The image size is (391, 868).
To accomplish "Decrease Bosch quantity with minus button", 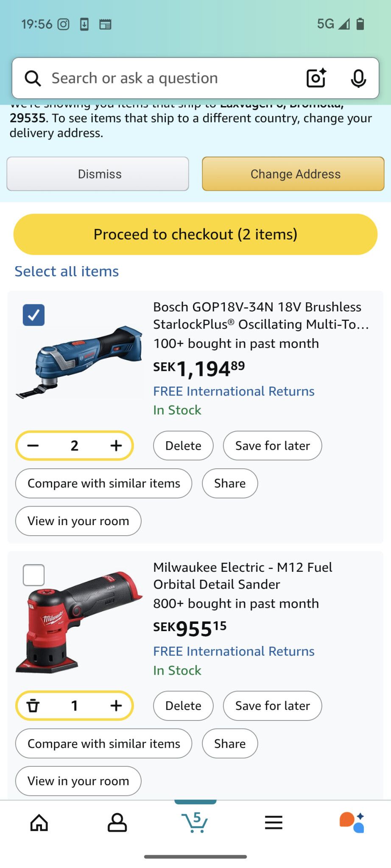I will pyautogui.click(x=33, y=445).
